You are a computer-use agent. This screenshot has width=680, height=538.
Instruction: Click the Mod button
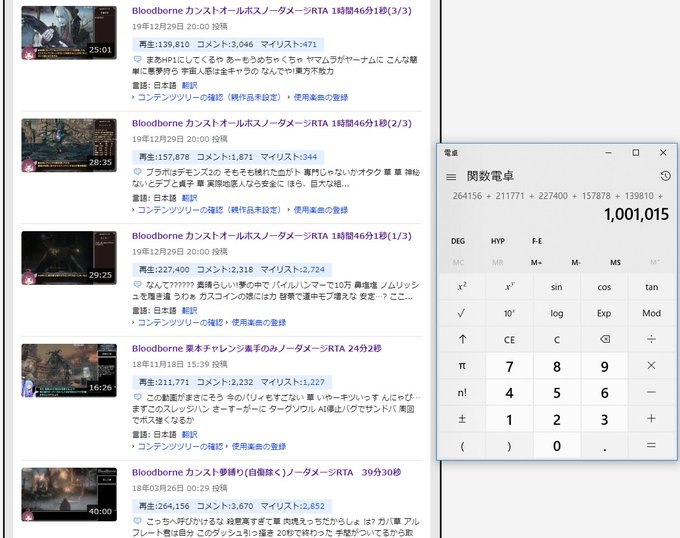(x=651, y=313)
